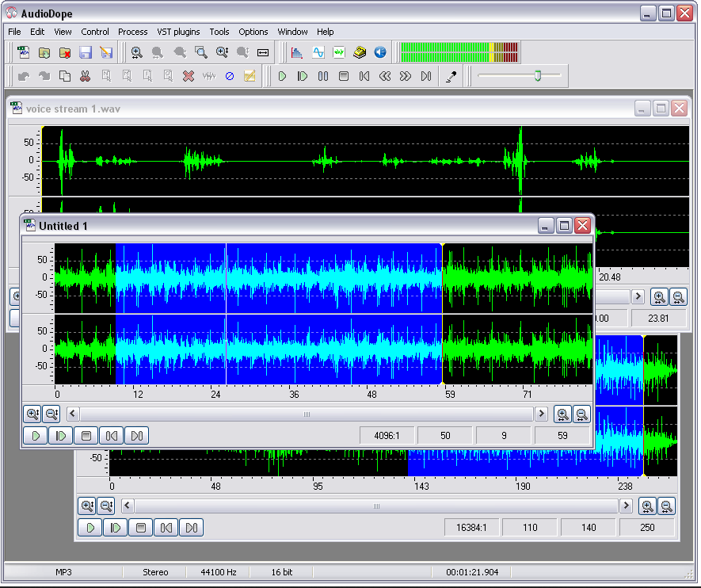
Task: Click vertical zoom-out button in Untitled 1
Action: [x=51, y=414]
